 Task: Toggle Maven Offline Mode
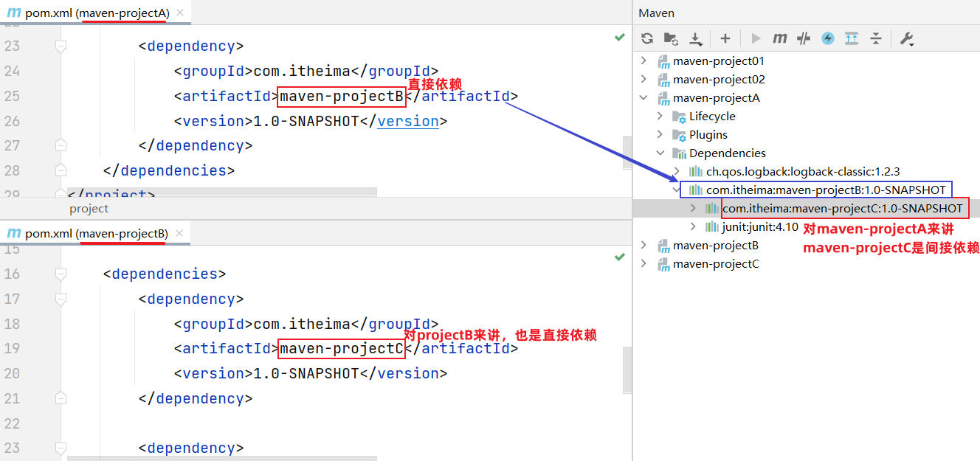[804, 38]
